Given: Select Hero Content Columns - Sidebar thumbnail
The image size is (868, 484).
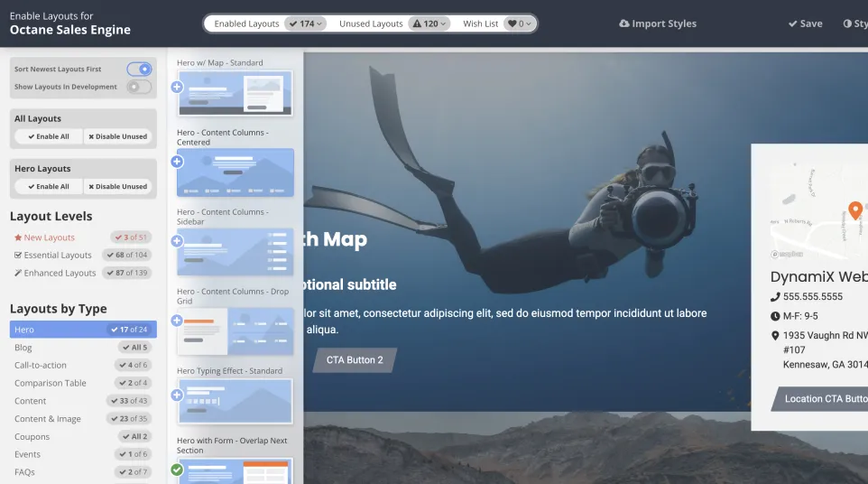Looking at the screenshot, I should (235, 252).
